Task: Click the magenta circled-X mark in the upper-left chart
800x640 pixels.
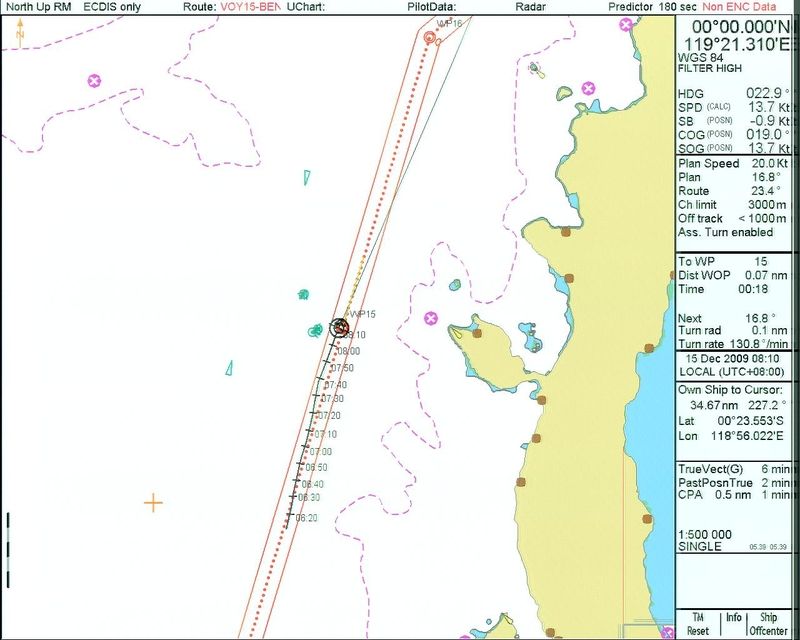Action: click(x=95, y=80)
